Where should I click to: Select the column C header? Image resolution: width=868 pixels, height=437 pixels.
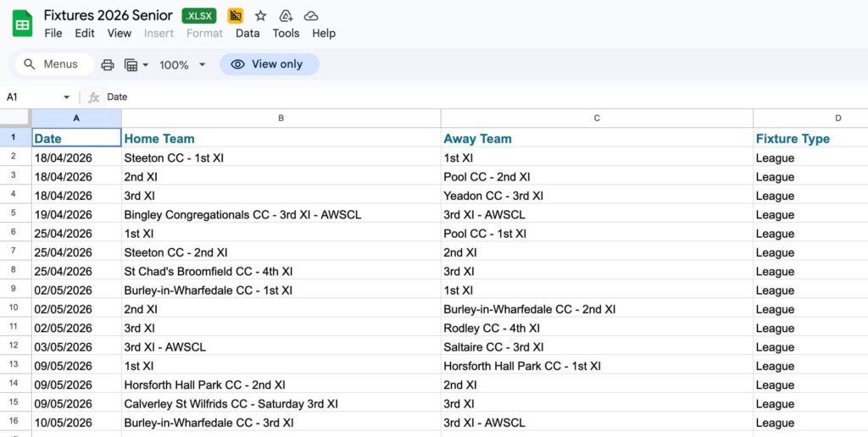click(597, 119)
